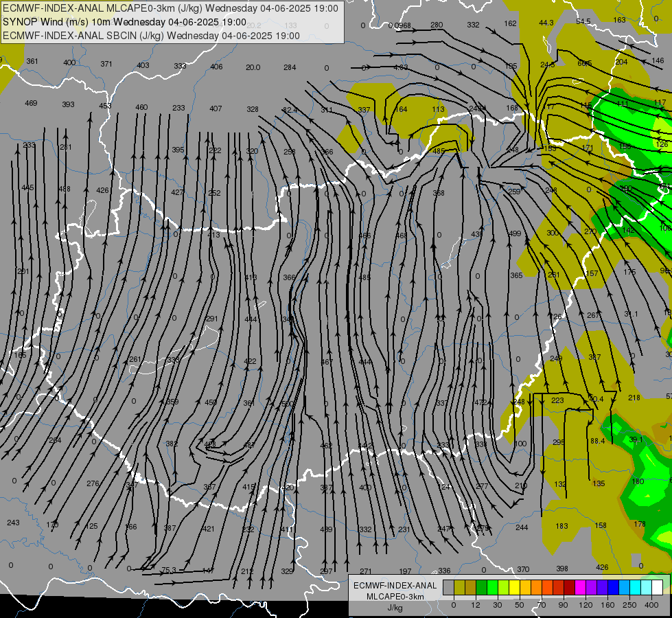This screenshot has height=618, width=672.
Task: Click the map value '0.0968'
Action: click(x=399, y=25)
